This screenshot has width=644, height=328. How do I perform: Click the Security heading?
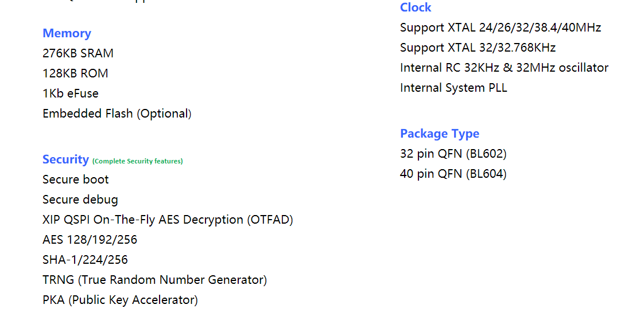[65, 159]
